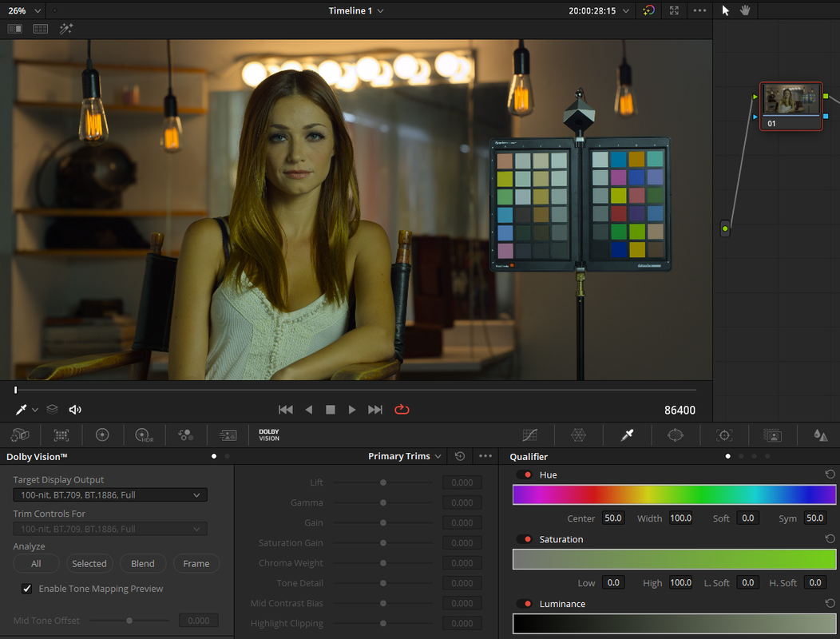840x639 pixels.
Task: Open Color Wheels palette icon
Action: pos(102,435)
